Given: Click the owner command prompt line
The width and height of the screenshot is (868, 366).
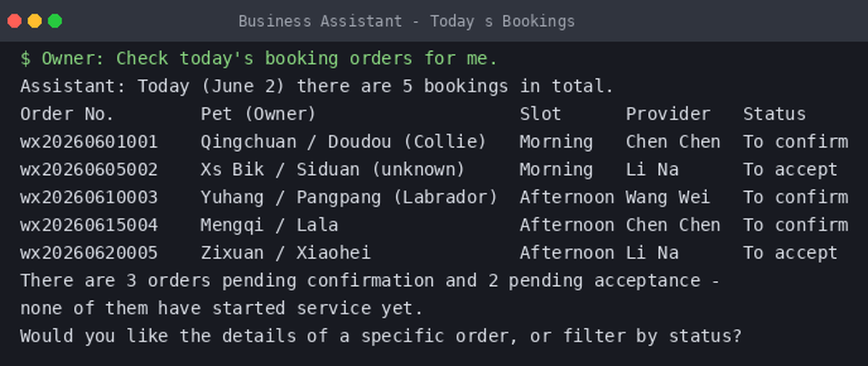Looking at the screenshot, I should point(259,59).
